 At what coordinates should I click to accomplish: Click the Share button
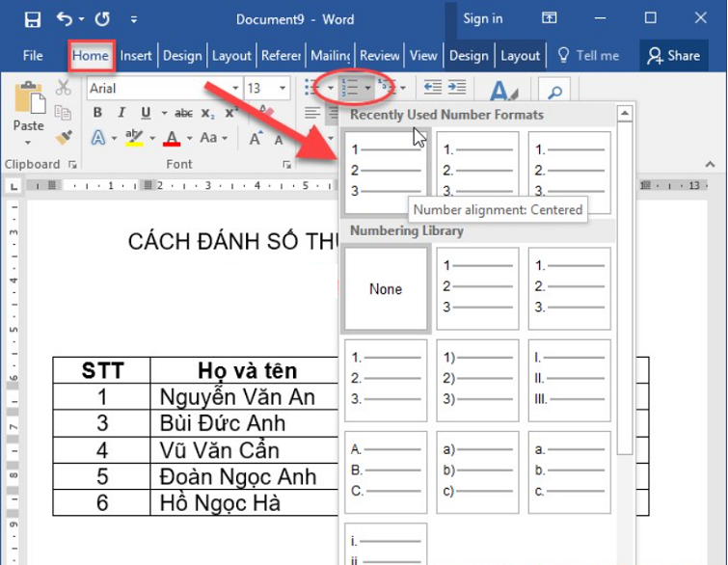point(674,55)
